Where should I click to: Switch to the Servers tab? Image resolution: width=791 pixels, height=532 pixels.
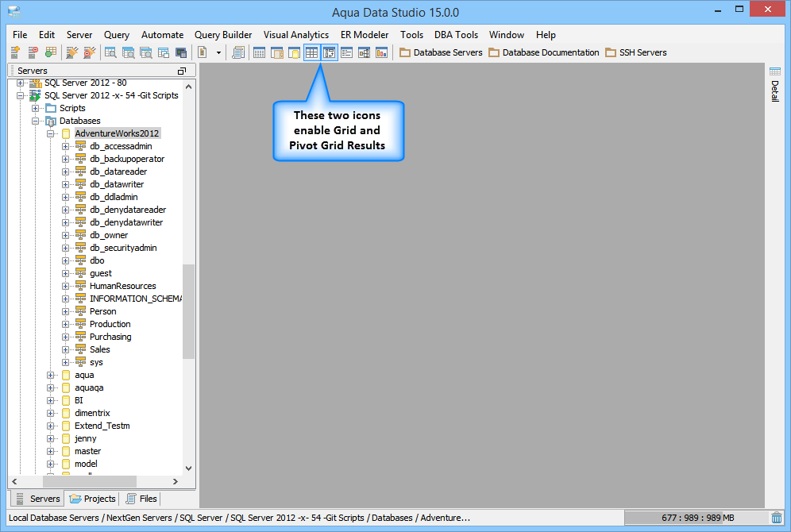pyautogui.click(x=38, y=499)
